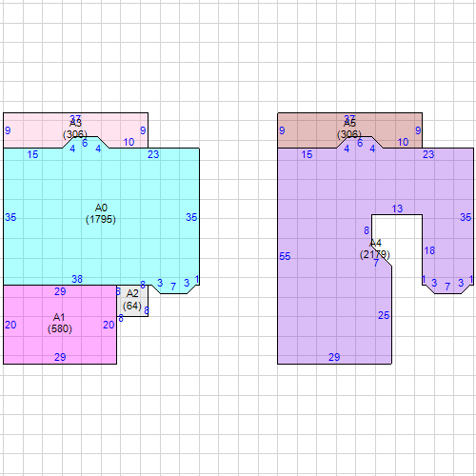Click the 15 dimension label inside A0

[x=32, y=154]
